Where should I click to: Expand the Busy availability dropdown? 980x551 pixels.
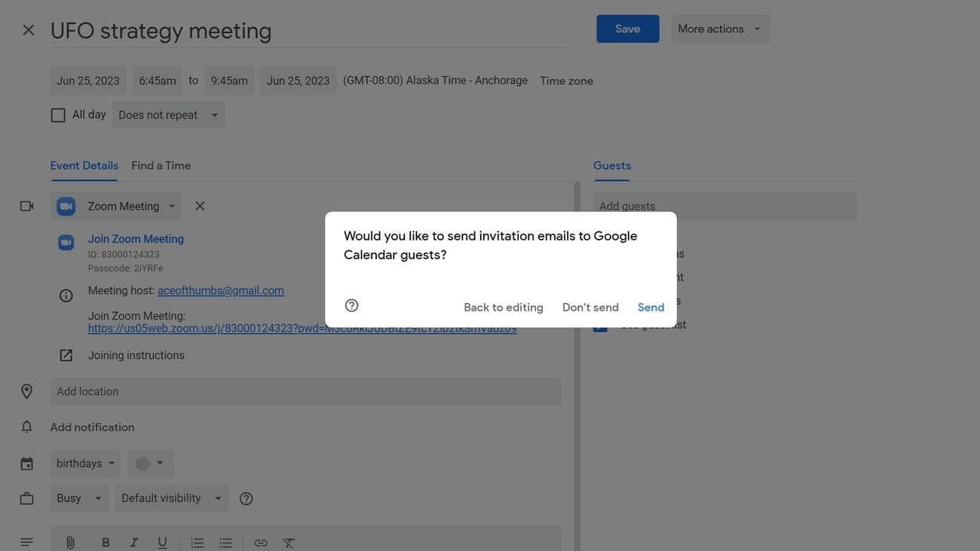pos(79,498)
